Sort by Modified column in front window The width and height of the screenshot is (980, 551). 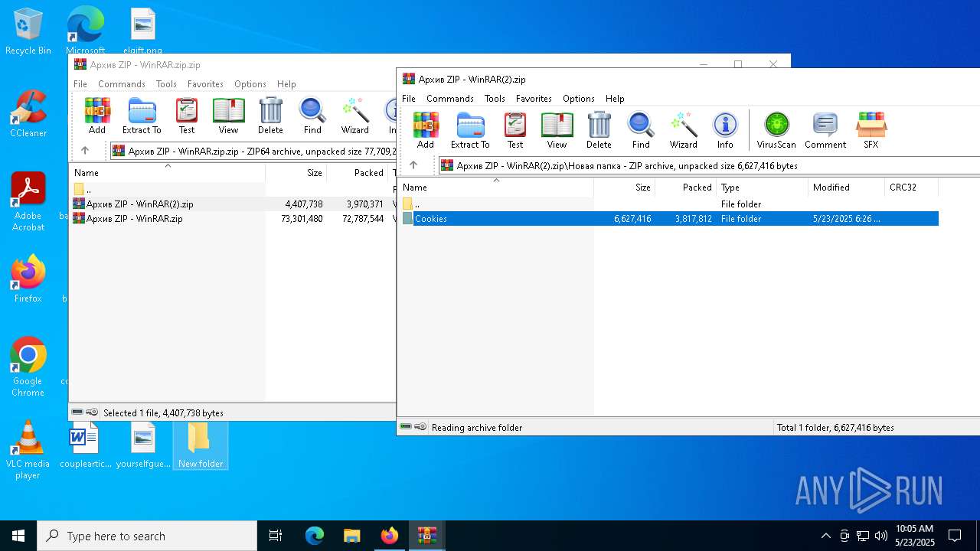coord(847,187)
